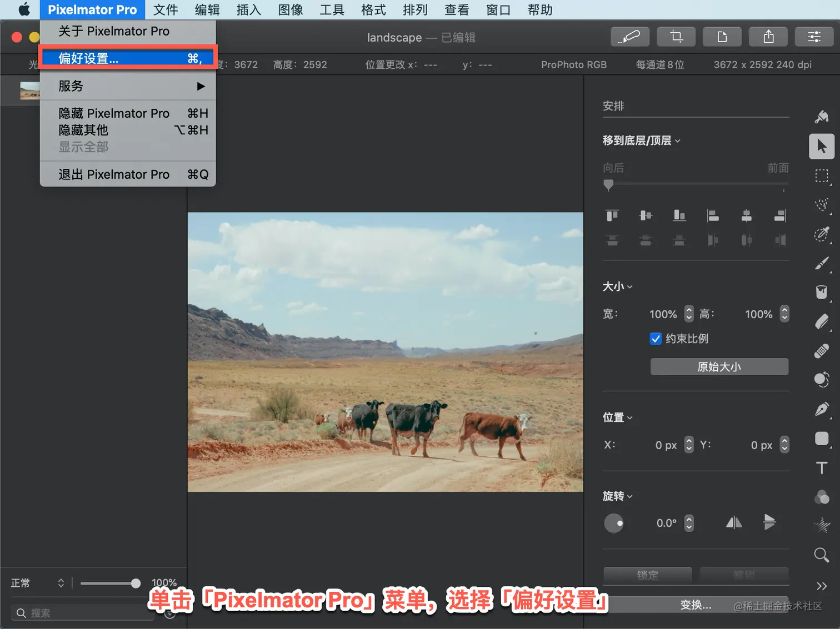The height and width of the screenshot is (629, 840).
Task: Collapse the 大小 section chevron
Action: pos(630,287)
